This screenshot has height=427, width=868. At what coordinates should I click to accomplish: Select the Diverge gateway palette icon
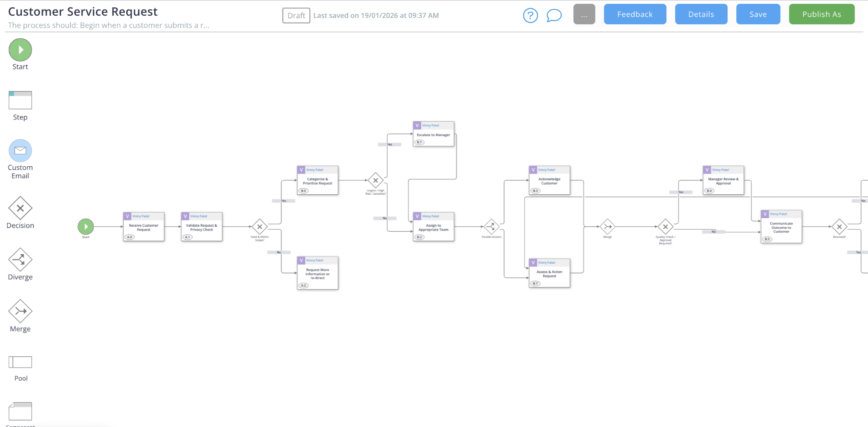pyautogui.click(x=20, y=259)
